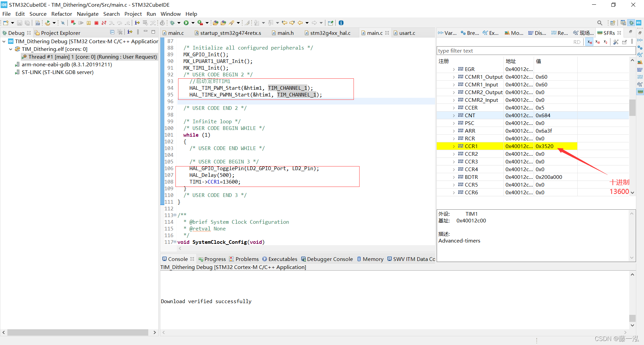The width and height of the screenshot is (644, 345).
Task: Open the Run launch dropdown arrow
Action: (x=193, y=23)
